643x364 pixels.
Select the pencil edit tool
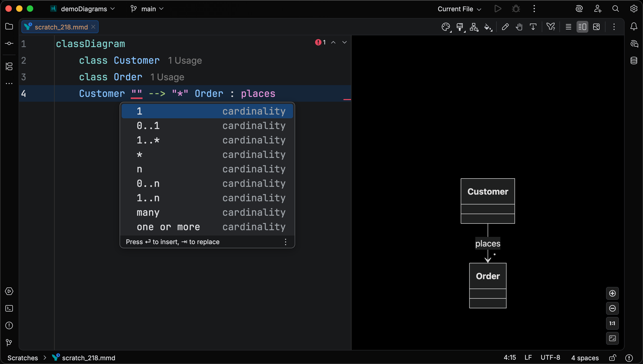pos(505,27)
